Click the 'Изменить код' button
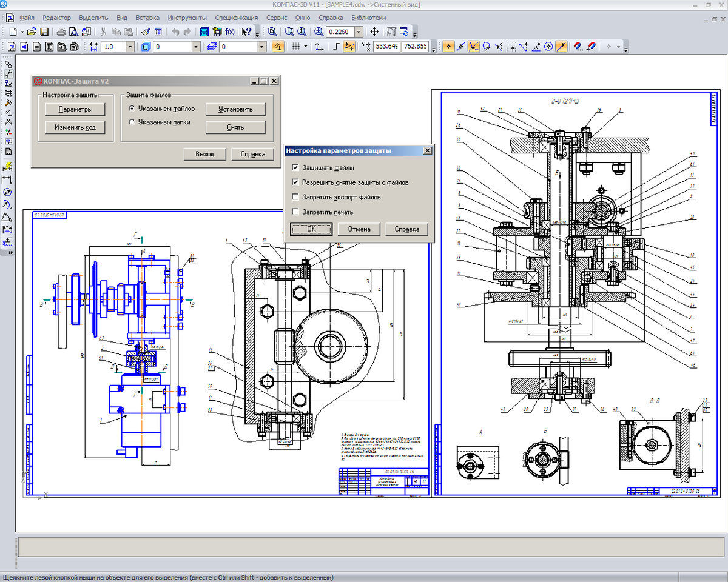 coord(75,127)
